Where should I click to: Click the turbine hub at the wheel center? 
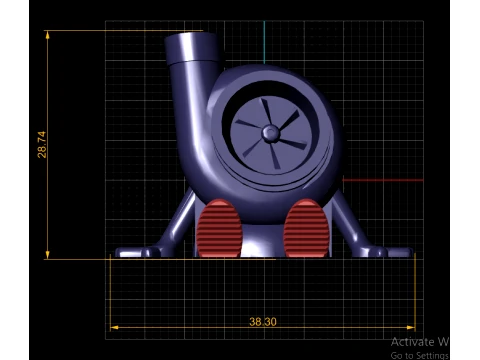[270, 133]
